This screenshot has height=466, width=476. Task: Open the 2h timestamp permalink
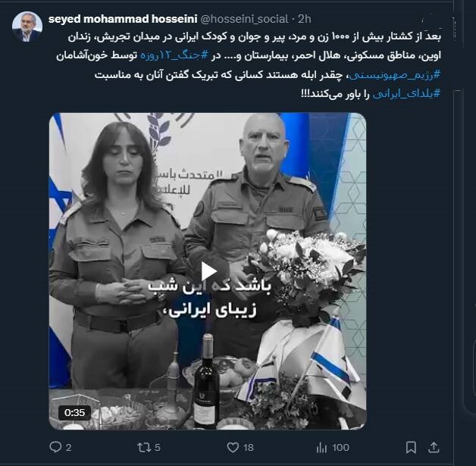click(305, 19)
